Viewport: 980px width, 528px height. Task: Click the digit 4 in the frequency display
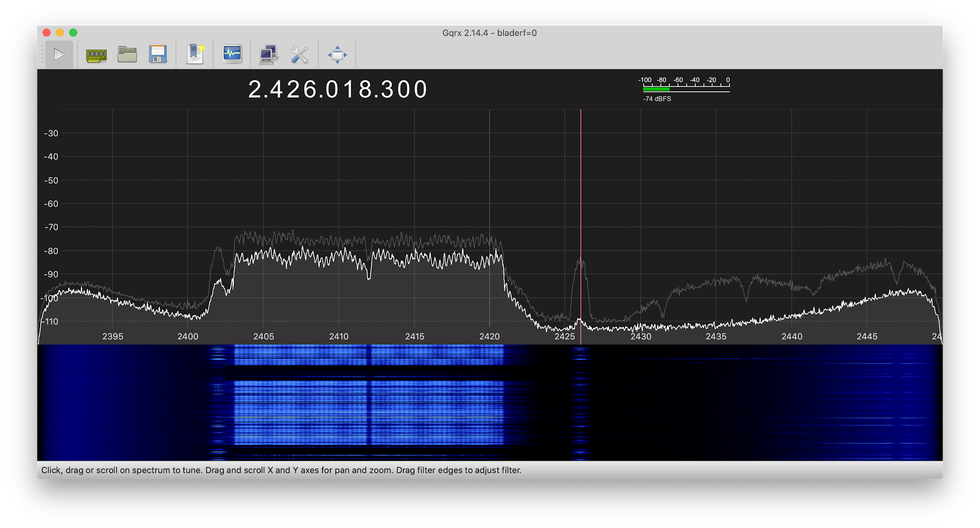click(x=277, y=90)
